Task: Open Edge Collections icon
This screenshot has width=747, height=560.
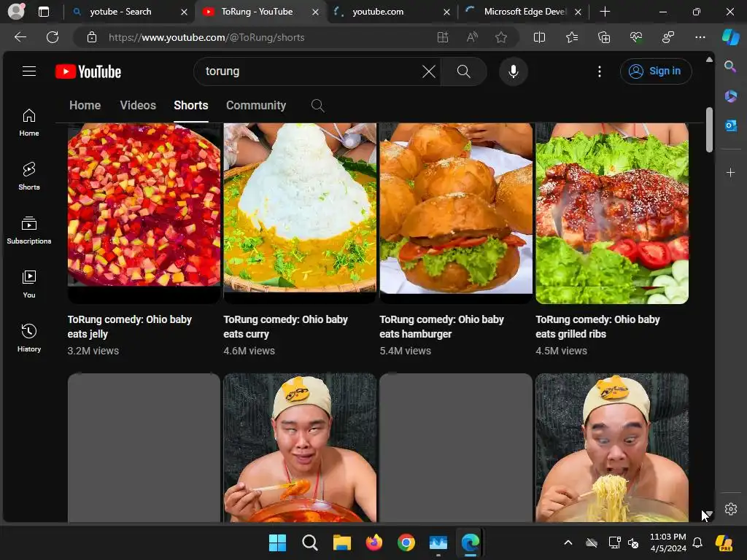Action: (603, 37)
